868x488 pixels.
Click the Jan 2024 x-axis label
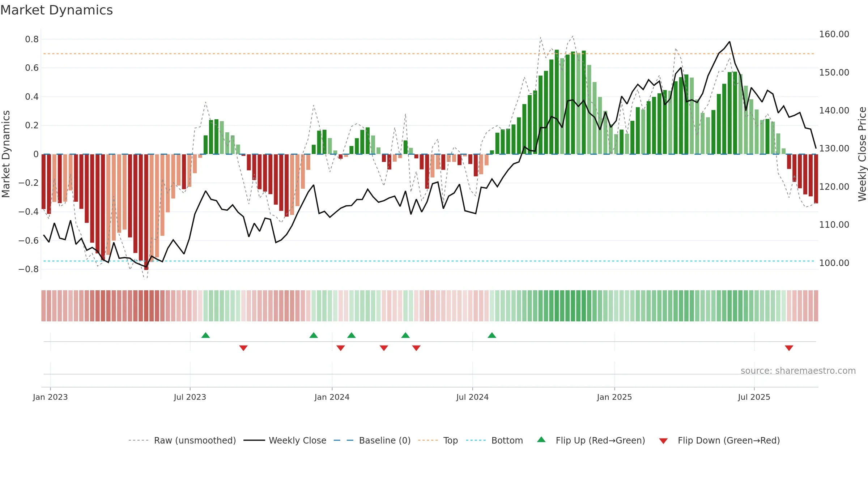click(x=332, y=397)
